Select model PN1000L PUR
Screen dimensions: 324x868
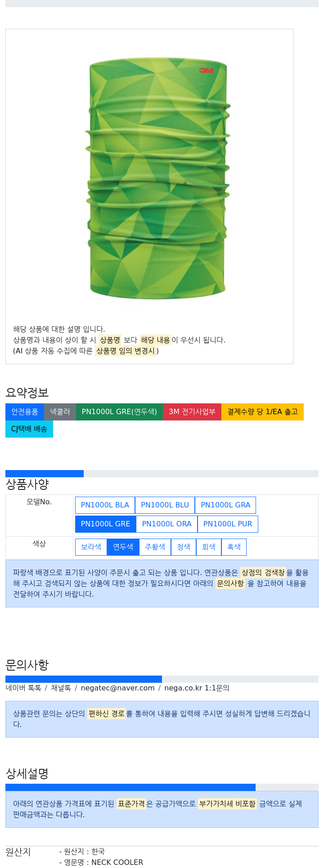pos(228,524)
